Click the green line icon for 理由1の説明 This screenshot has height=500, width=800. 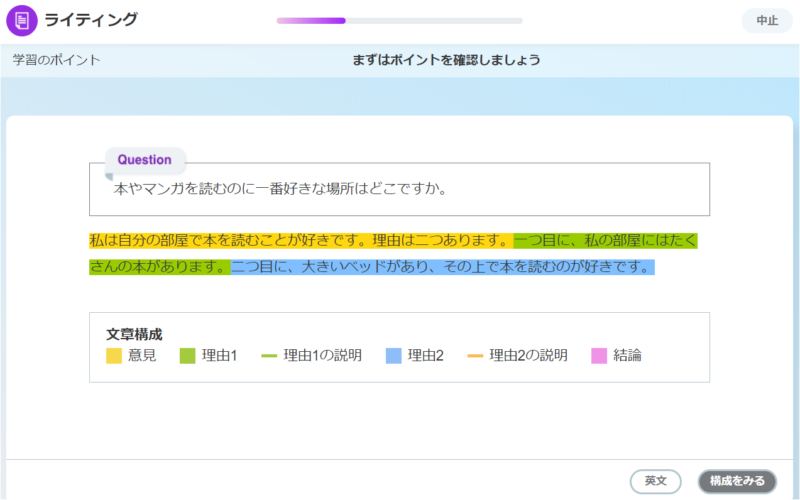click(268, 356)
